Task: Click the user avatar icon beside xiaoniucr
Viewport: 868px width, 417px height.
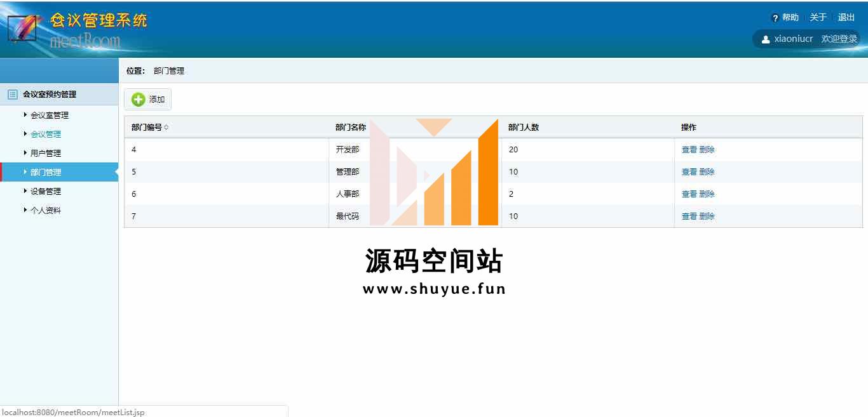Action: click(766, 39)
